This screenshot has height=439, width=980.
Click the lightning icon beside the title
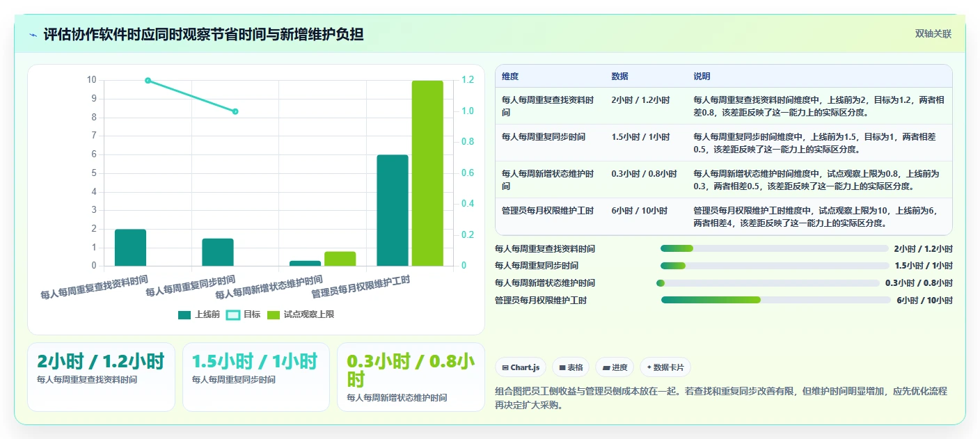point(33,35)
